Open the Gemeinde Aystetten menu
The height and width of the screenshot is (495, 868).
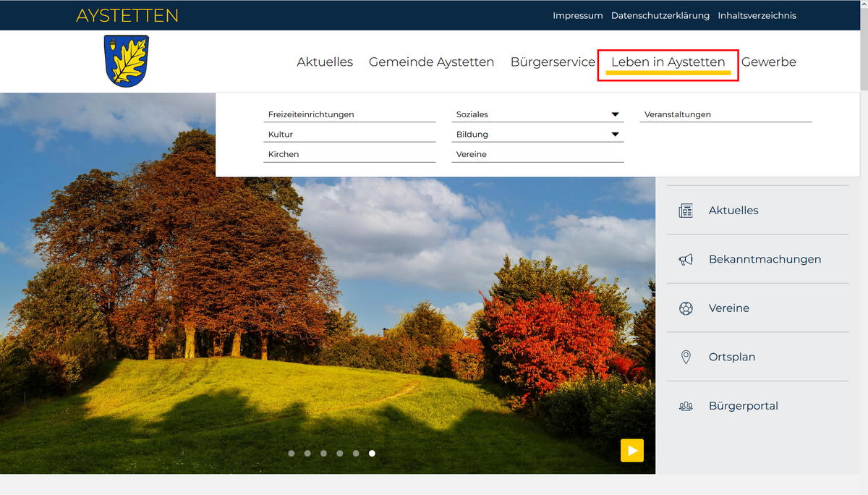pos(431,62)
